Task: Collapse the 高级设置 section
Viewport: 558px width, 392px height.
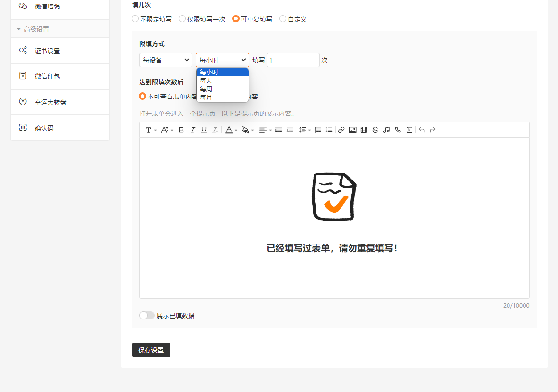Action: [x=19, y=29]
